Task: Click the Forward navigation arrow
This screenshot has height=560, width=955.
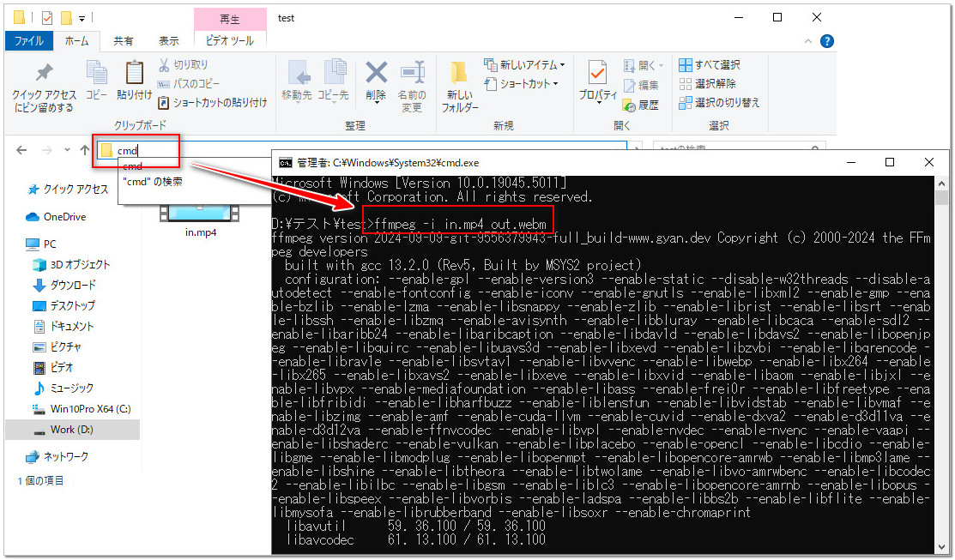Action: [x=47, y=150]
